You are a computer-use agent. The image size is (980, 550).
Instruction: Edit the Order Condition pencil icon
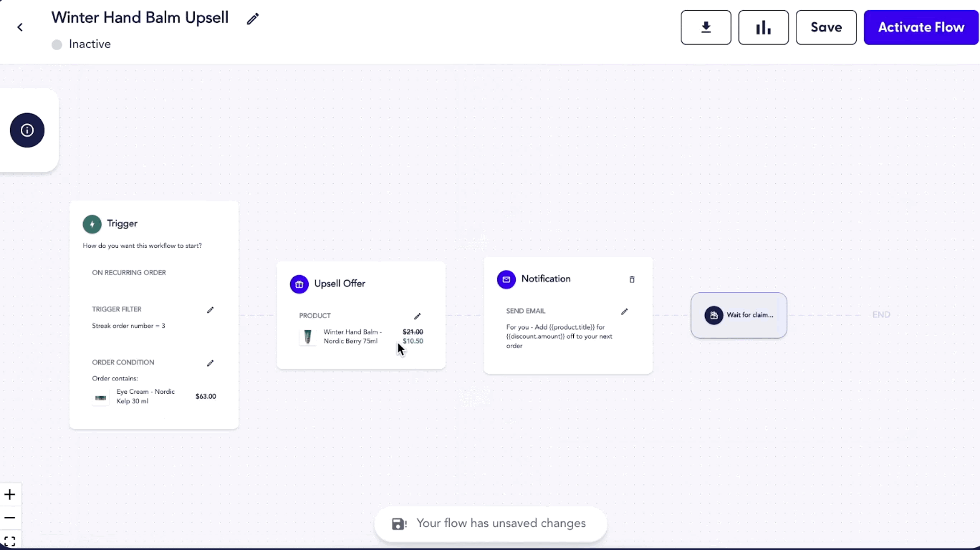(x=210, y=363)
